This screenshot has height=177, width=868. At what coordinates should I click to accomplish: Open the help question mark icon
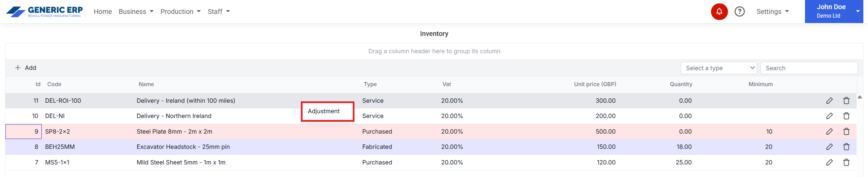pos(739,12)
